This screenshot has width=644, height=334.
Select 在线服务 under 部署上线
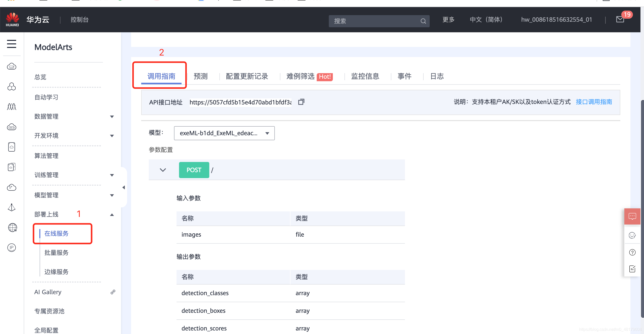point(56,233)
